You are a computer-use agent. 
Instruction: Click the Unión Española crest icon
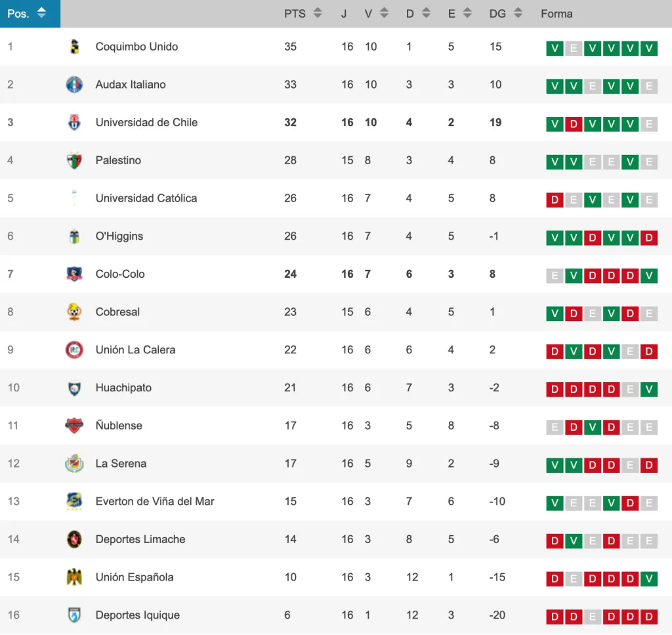click(x=74, y=577)
